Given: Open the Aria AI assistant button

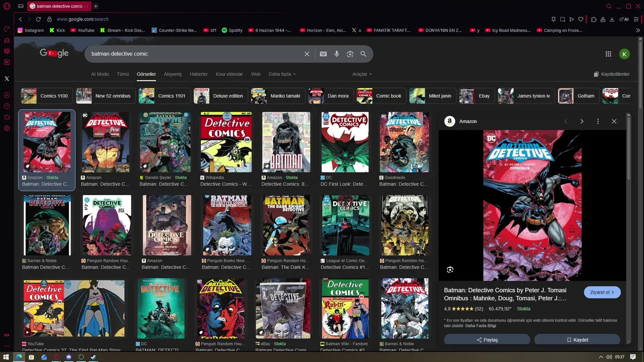Looking at the screenshot, I should [624, 19].
